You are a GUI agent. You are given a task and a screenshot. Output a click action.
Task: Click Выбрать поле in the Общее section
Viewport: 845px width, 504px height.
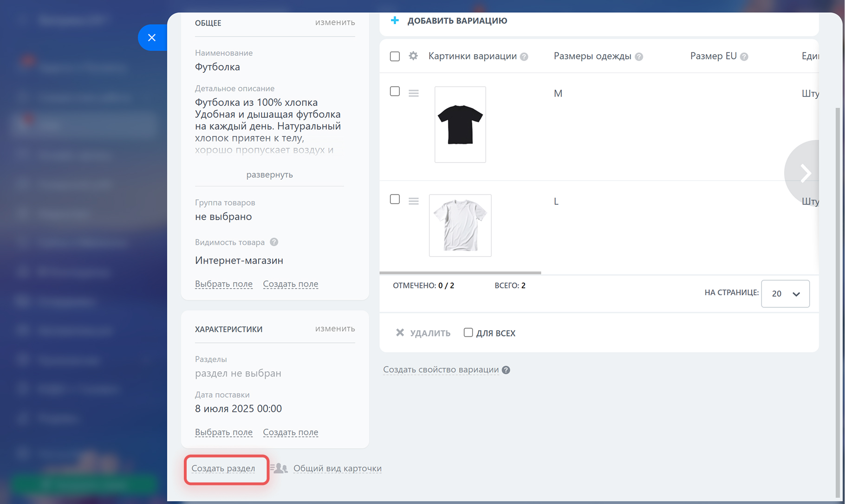point(224,284)
